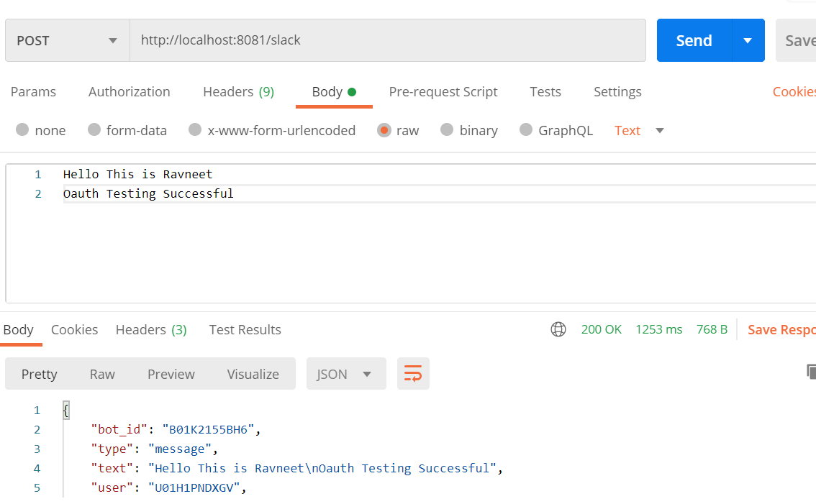Image resolution: width=816 pixels, height=504 pixels.
Task: Open the POST method dropdown
Action: [x=67, y=40]
